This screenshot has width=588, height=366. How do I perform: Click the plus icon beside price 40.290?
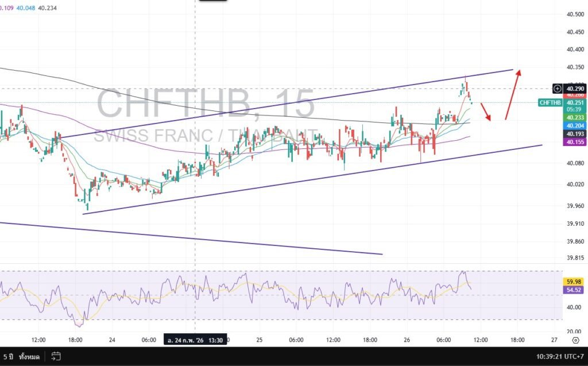click(x=557, y=88)
